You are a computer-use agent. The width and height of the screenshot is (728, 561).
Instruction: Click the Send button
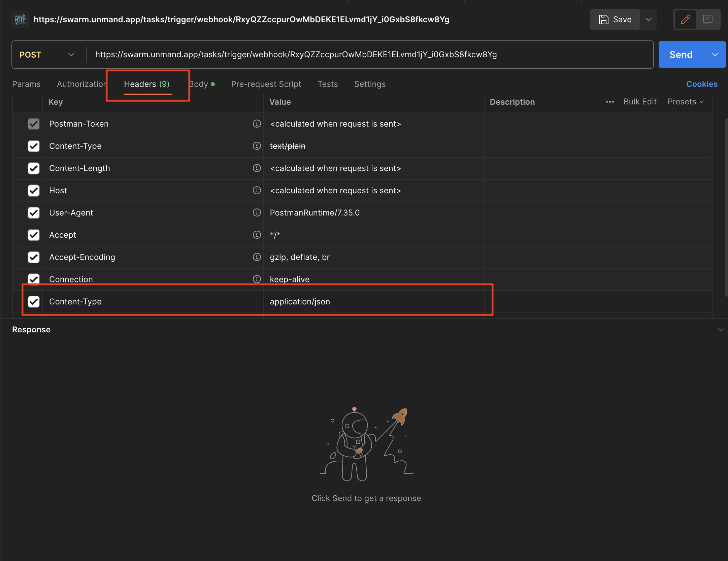coord(680,55)
